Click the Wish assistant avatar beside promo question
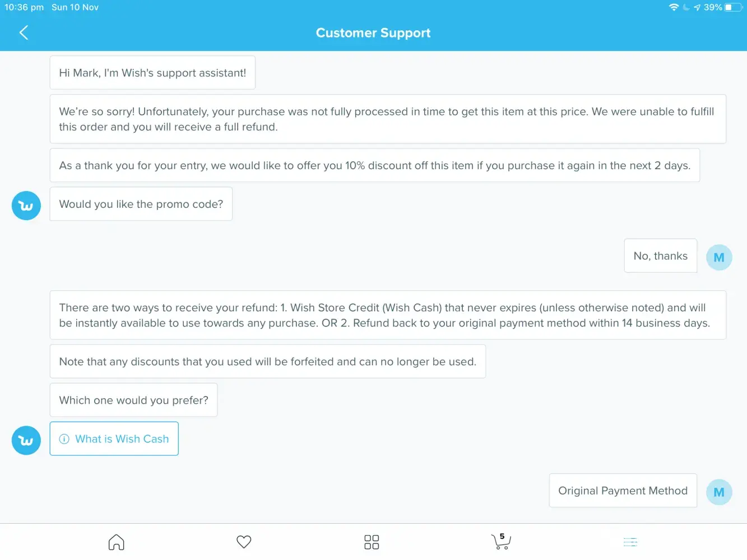Viewport: 747px width, 560px height. pyautogui.click(x=26, y=206)
